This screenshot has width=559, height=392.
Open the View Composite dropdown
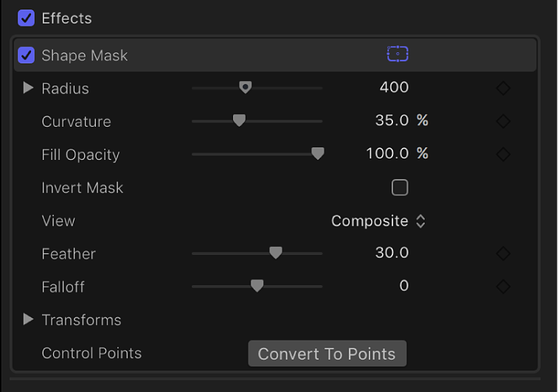pos(378,221)
